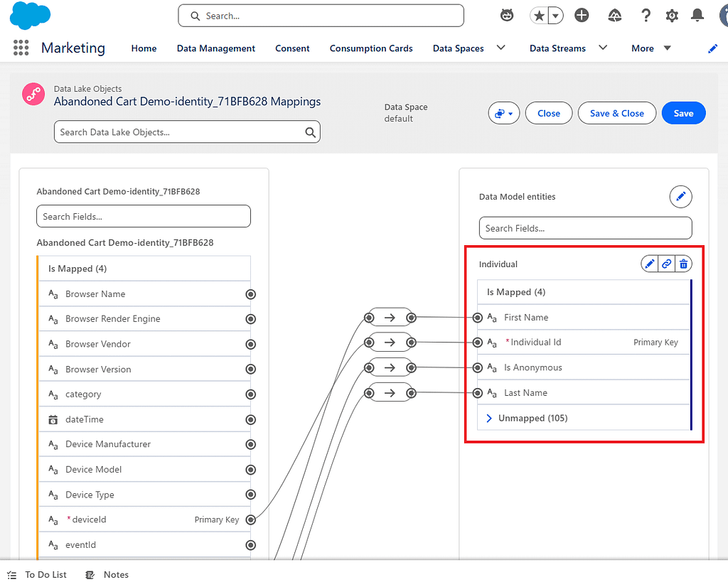Select the Last Name mapping arrow
Viewport: 728px width, 587px height.
pos(390,393)
